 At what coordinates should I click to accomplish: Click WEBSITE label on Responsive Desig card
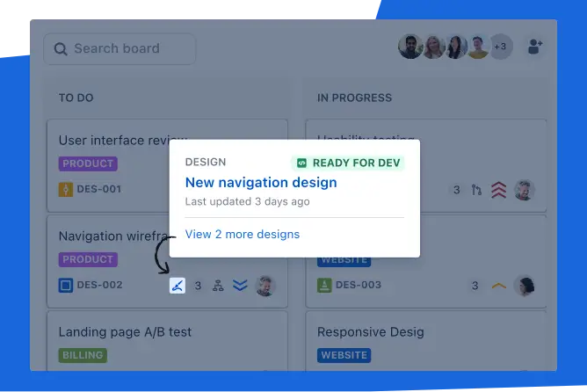pyautogui.click(x=344, y=355)
